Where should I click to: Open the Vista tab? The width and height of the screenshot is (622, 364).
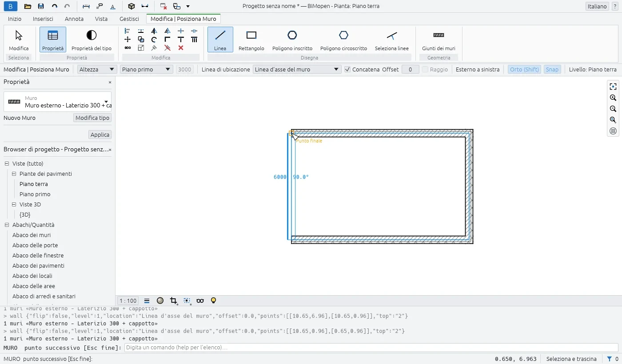[x=101, y=19]
